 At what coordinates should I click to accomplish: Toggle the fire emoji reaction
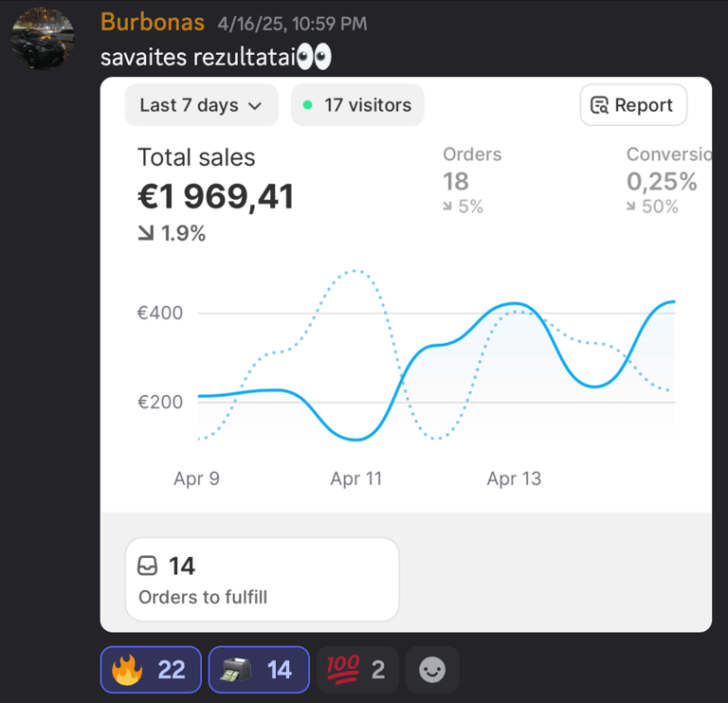click(x=150, y=670)
